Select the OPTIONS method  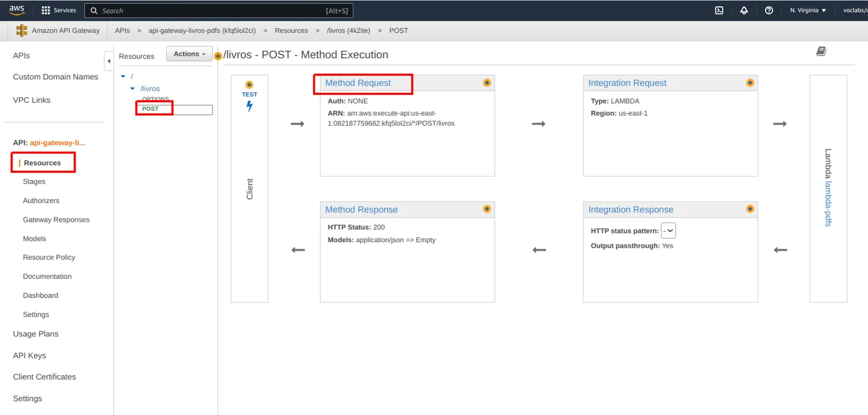(156, 99)
